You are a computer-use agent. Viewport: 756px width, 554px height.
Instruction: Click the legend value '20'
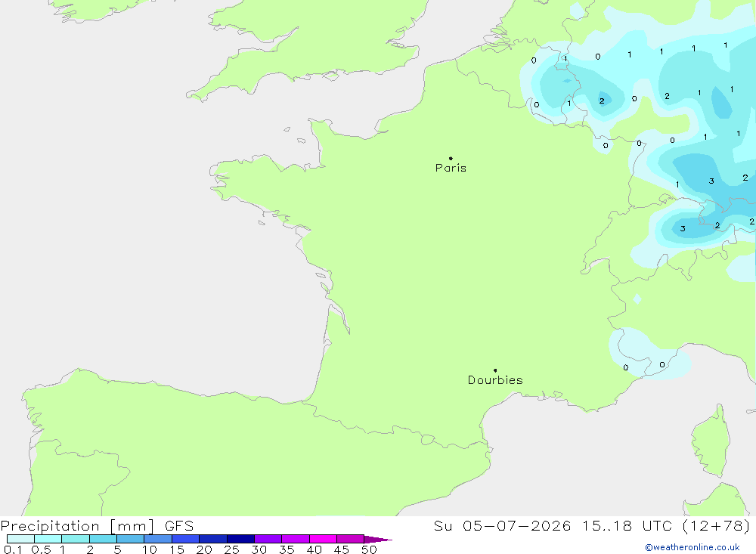click(204, 549)
